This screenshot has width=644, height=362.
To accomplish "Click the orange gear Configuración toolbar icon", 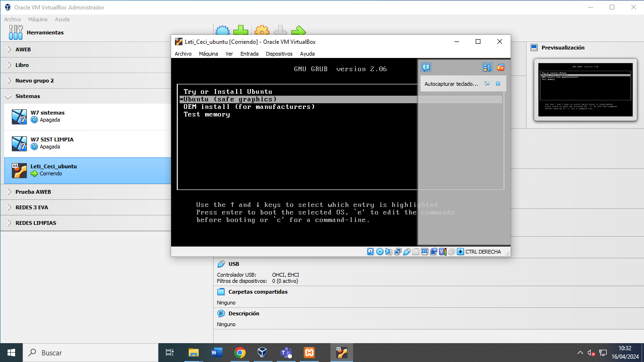I will 262,31.
